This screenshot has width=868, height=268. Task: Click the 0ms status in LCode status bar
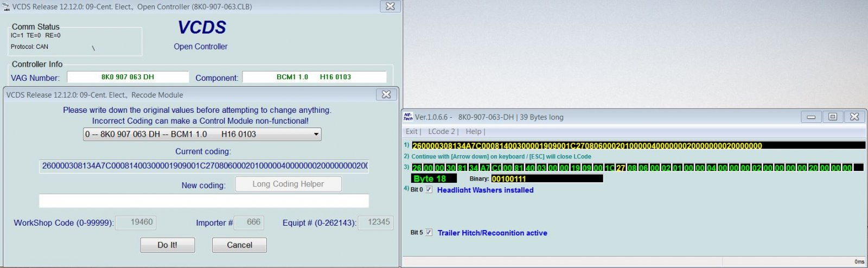click(859, 261)
